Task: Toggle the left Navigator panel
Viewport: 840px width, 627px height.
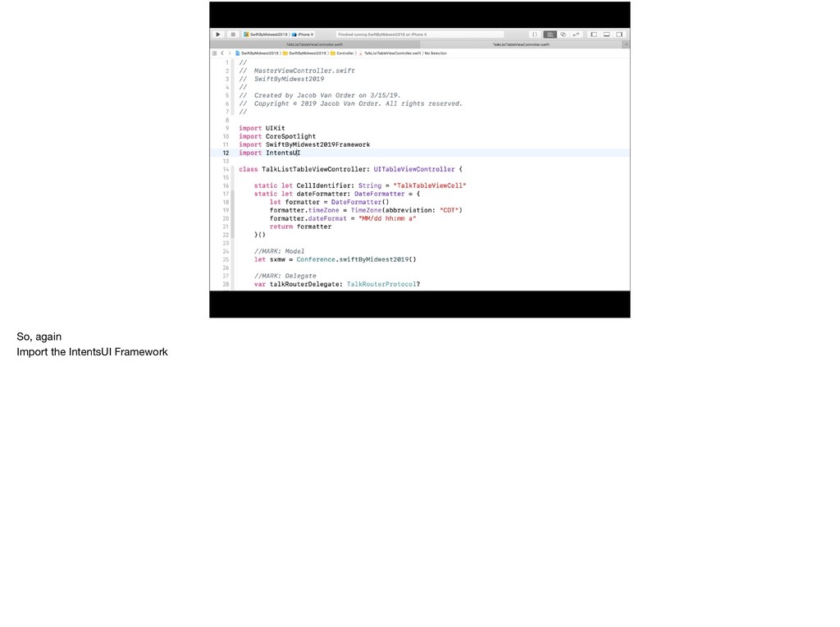Action: (x=594, y=34)
